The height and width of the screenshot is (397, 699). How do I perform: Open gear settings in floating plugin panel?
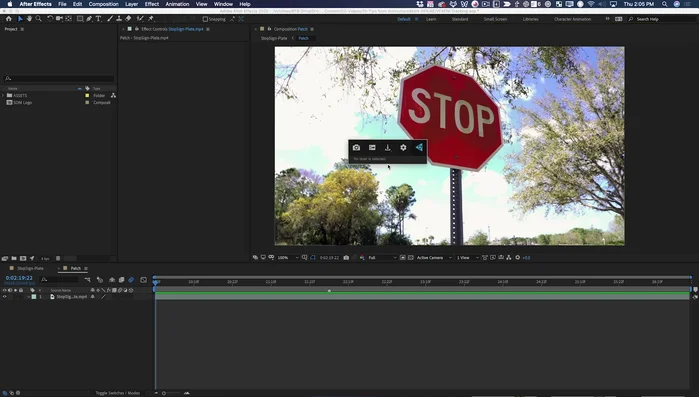[x=403, y=147]
